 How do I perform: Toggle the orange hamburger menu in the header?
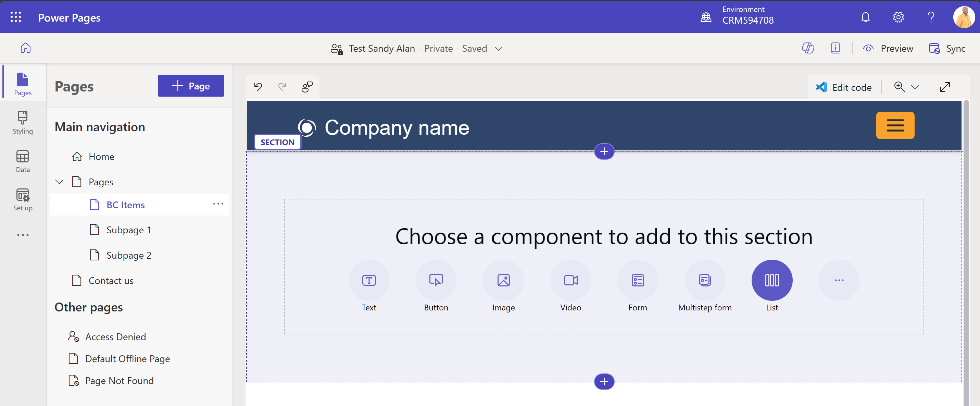(x=895, y=125)
